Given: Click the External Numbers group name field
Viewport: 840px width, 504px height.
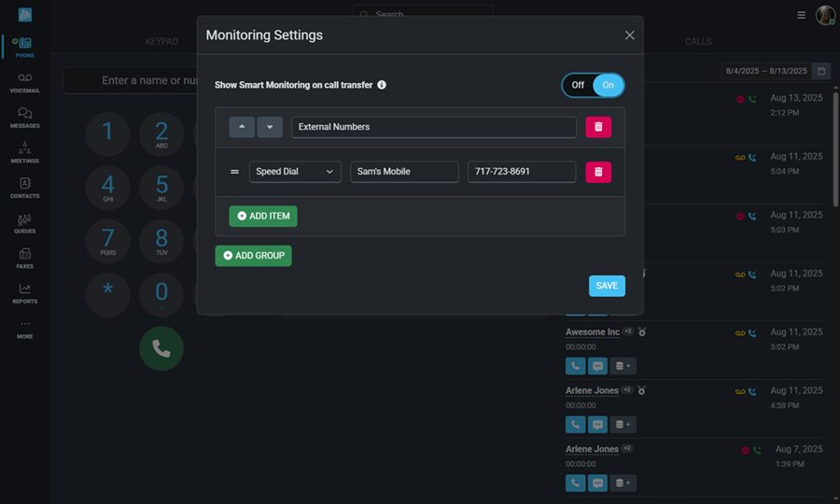Looking at the screenshot, I should coord(433,127).
